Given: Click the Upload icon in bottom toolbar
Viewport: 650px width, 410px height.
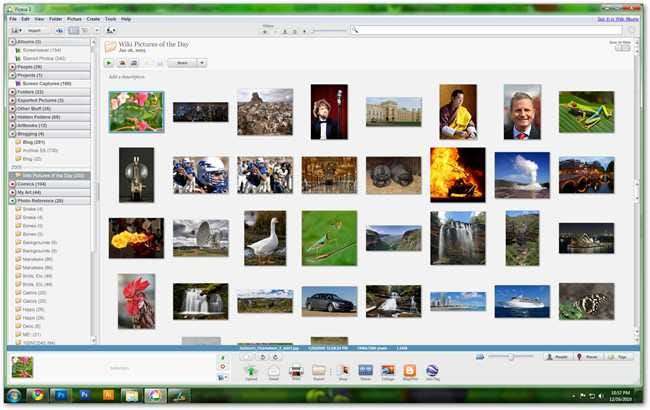Looking at the screenshot, I should pyautogui.click(x=250, y=370).
